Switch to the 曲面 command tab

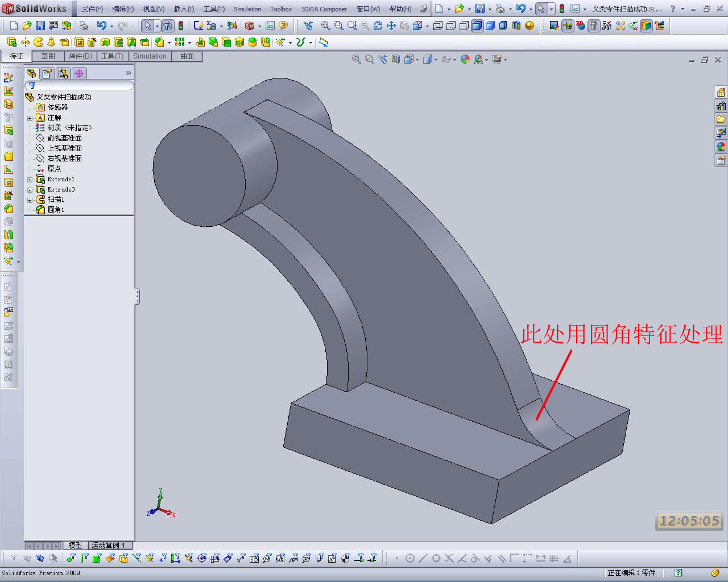click(187, 56)
